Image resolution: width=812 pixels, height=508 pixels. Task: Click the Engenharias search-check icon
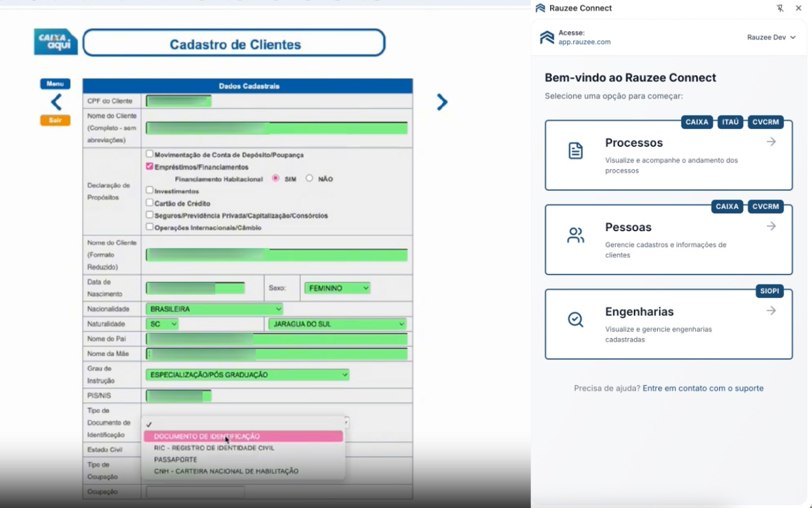[x=575, y=319]
